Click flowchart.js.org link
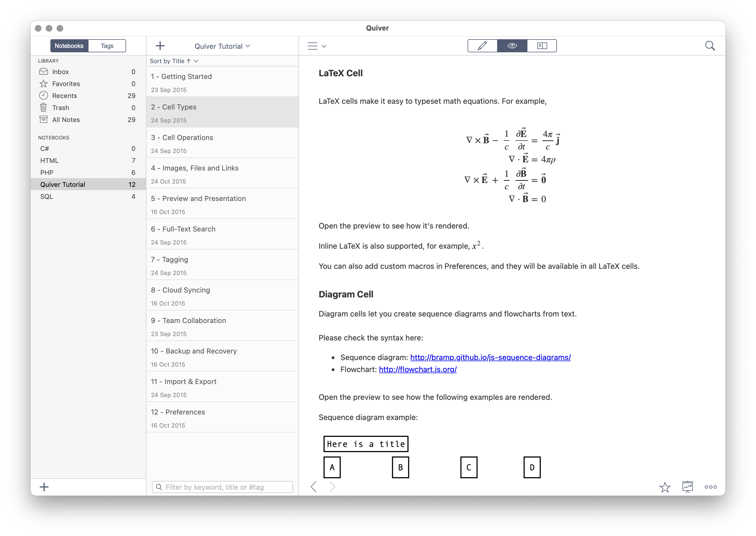The image size is (756, 536). tap(417, 369)
